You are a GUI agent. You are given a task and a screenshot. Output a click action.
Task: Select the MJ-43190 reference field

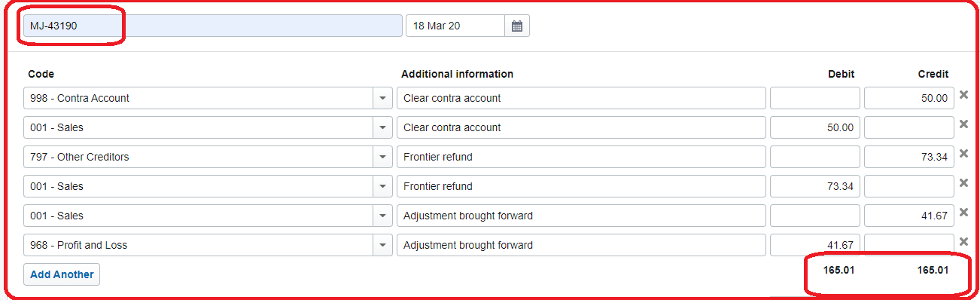pyautogui.click(x=213, y=26)
